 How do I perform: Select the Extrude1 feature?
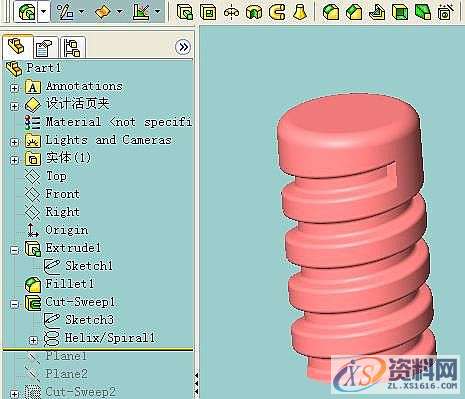[x=73, y=248]
